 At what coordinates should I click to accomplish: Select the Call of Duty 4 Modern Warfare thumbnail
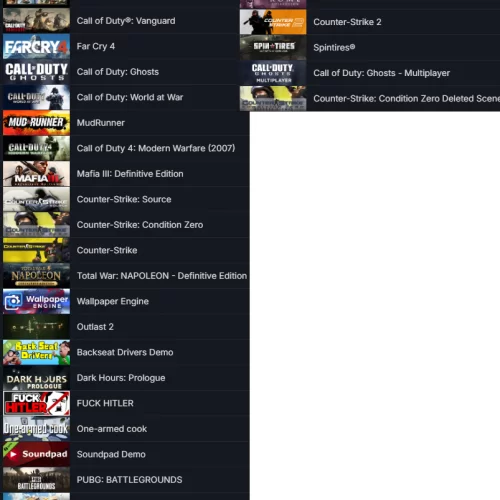[x=36, y=148]
